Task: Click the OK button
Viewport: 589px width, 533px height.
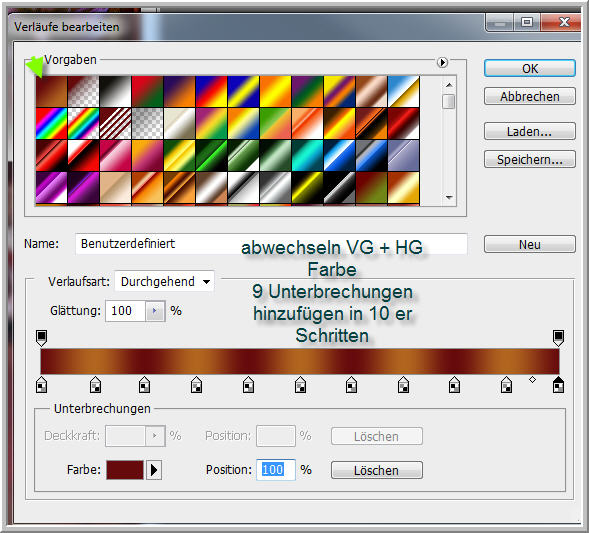Action: (530, 68)
